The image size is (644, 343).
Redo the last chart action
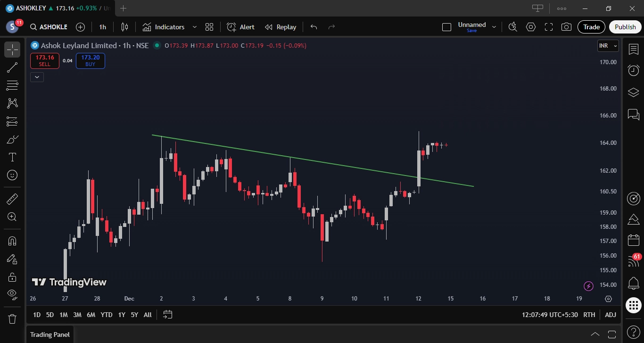click(331, 27)
